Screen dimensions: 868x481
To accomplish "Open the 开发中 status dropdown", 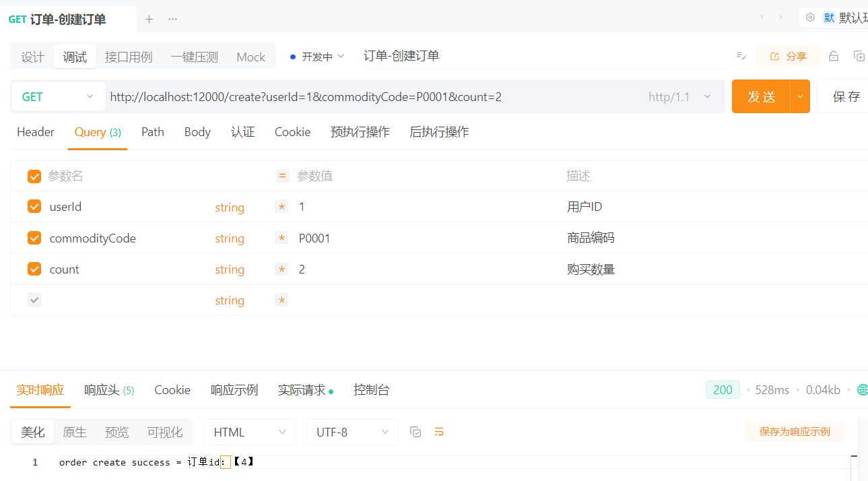I will [317, 57].
